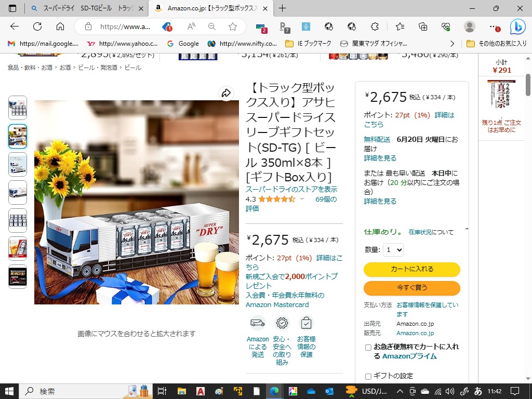This screenshot has height=399, width=532.
Task: Open the 数量 quantity dropdown
Action: click(x=393, y=250)
